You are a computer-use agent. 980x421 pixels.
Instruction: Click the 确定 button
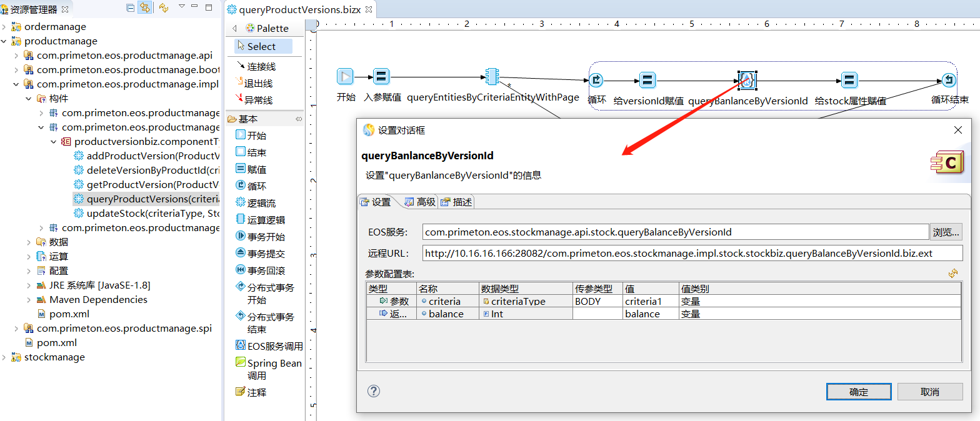[x=858, y=392]
